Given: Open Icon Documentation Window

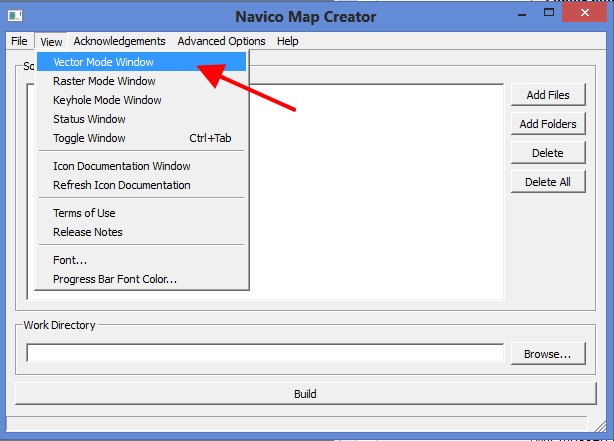Looking at the screenshot, I should pyautogui.click(x=121, y=166).
